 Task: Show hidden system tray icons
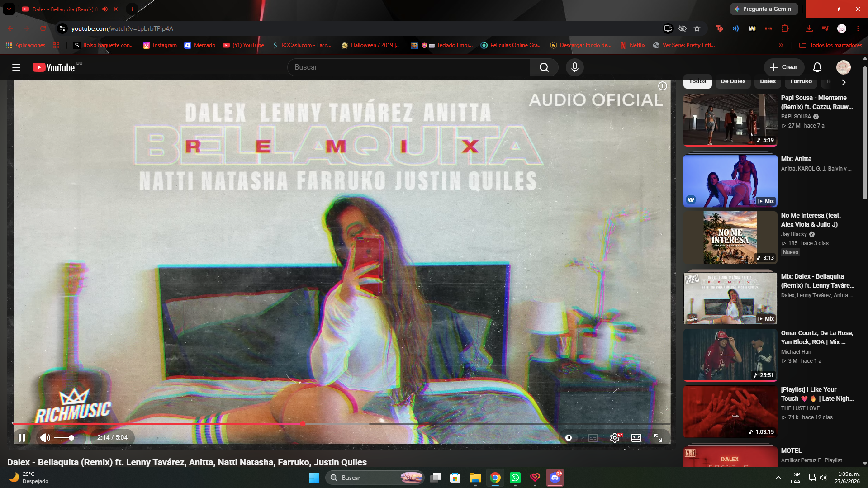[778, 478]
